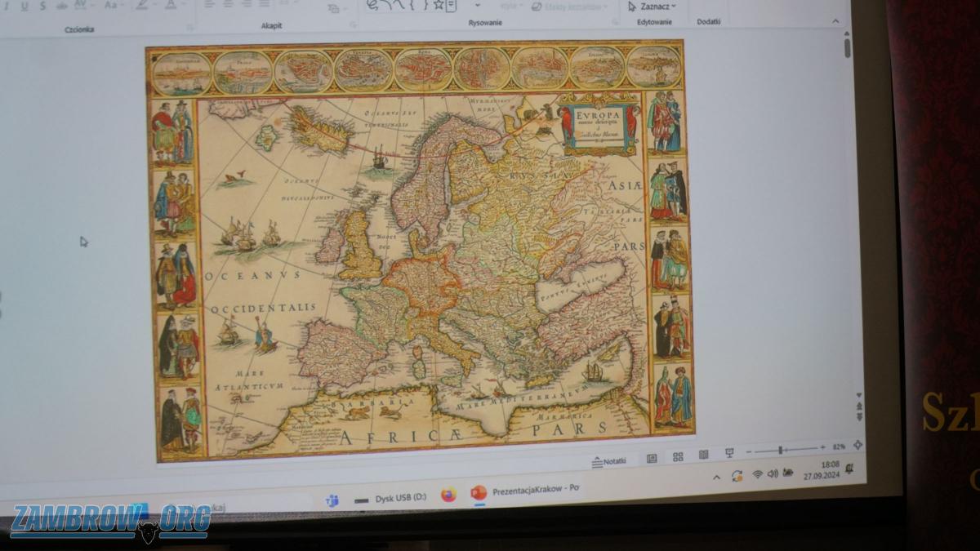
Task: Open the change case Aa dropdown
Action: click(x=113, y=5)
